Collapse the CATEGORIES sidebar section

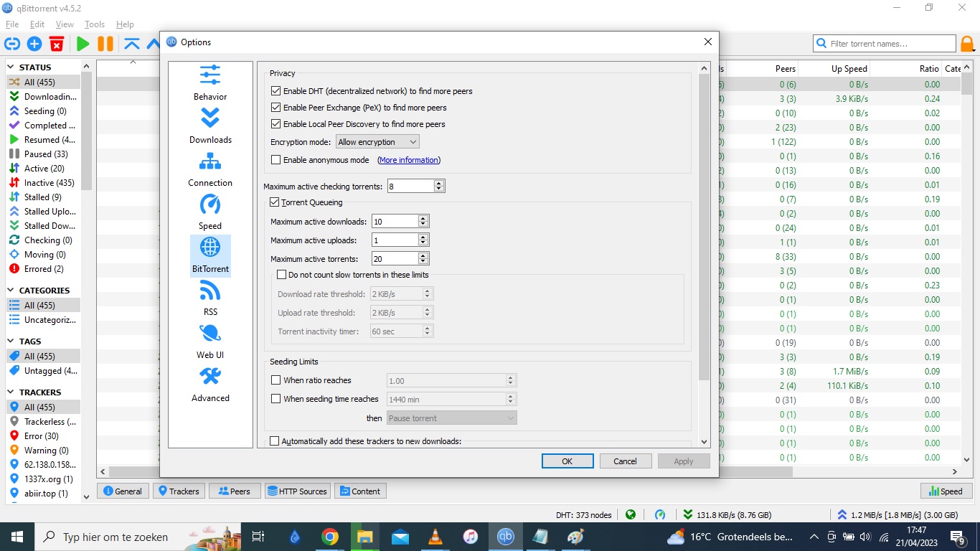pyautogui.click(x=11, y=291)
